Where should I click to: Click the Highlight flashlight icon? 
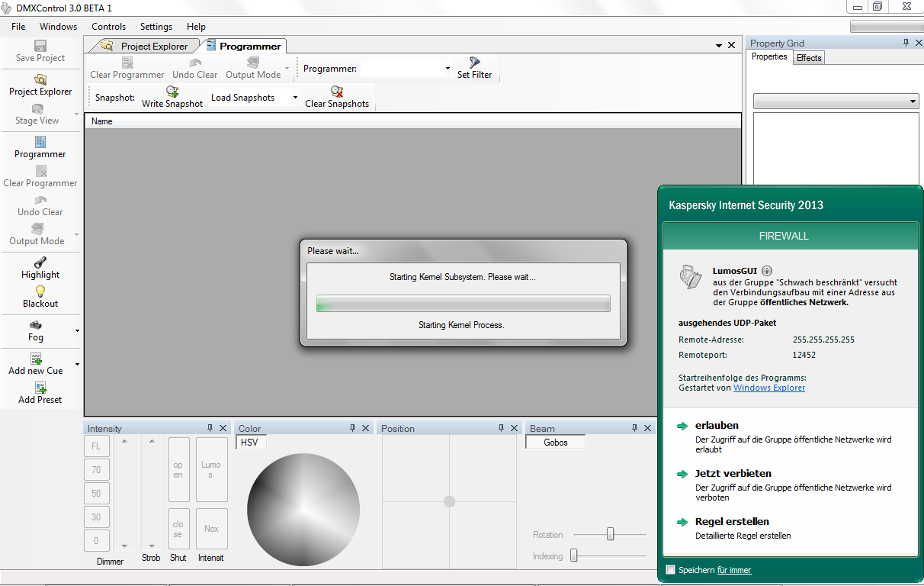tap(40, 263)
